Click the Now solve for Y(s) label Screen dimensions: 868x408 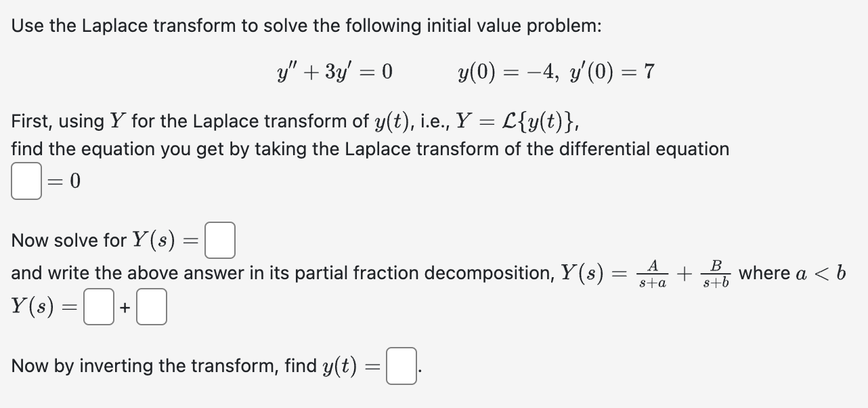(x=102, y=239)
